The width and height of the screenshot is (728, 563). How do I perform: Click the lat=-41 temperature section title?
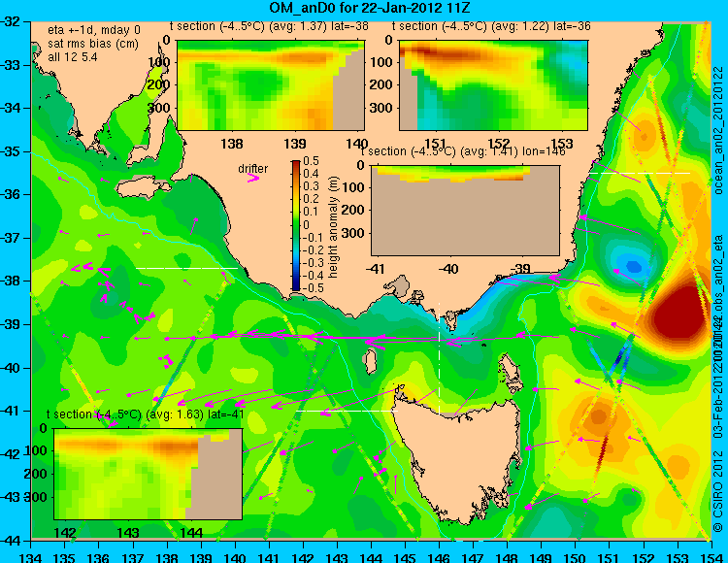pos(146,414)
